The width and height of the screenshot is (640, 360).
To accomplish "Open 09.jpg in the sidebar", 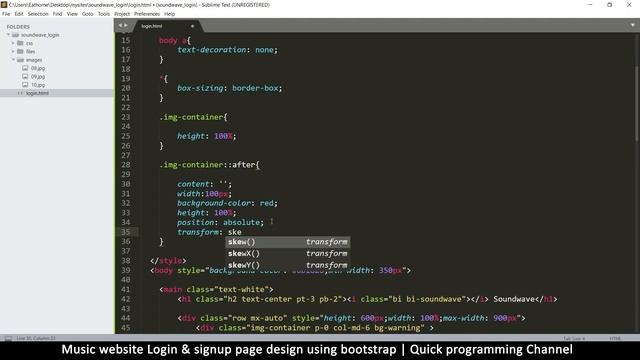I will coord(38,77).
